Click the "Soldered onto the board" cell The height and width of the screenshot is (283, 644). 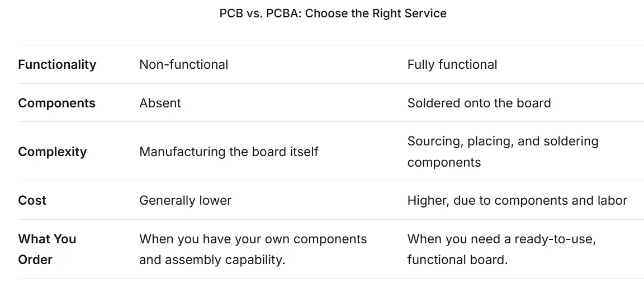pos(479,103)
